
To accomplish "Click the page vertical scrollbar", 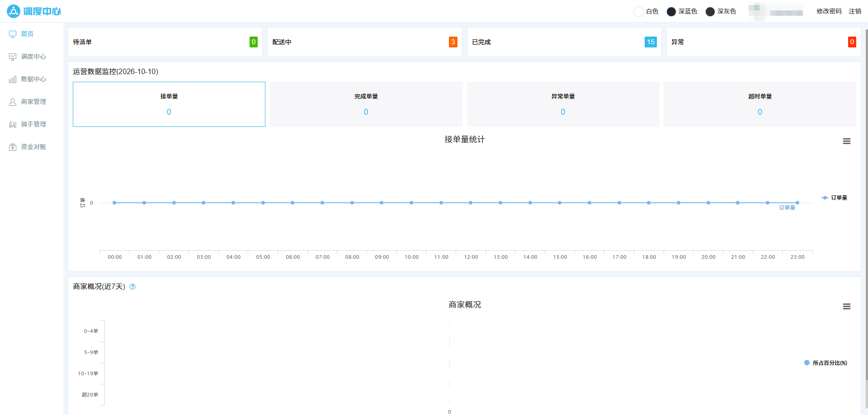I will [866, 205].
